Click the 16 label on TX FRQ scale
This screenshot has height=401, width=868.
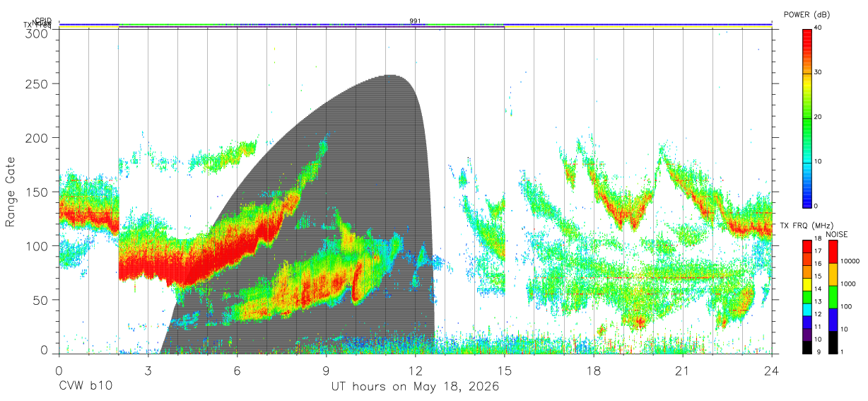click(816, 265)
